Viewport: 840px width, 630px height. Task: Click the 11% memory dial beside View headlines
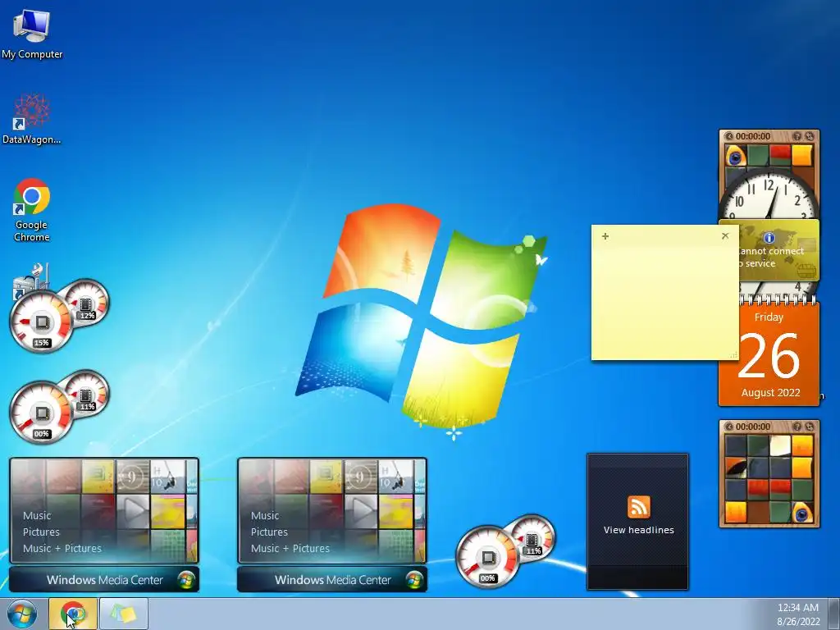coord(532,539)
